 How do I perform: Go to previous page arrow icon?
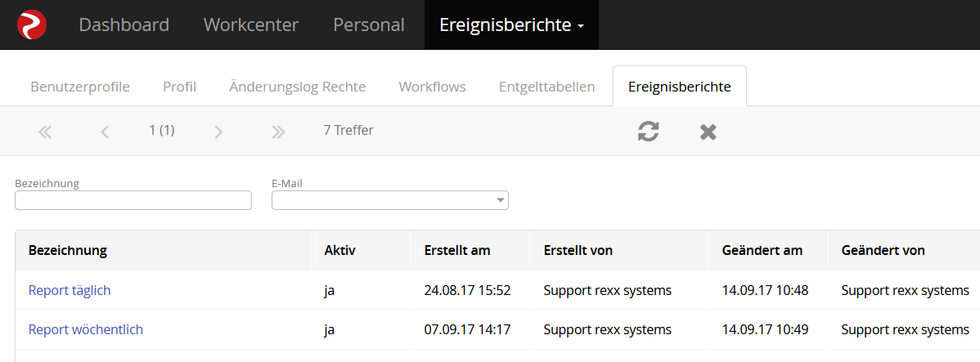[x=105, y=132]
